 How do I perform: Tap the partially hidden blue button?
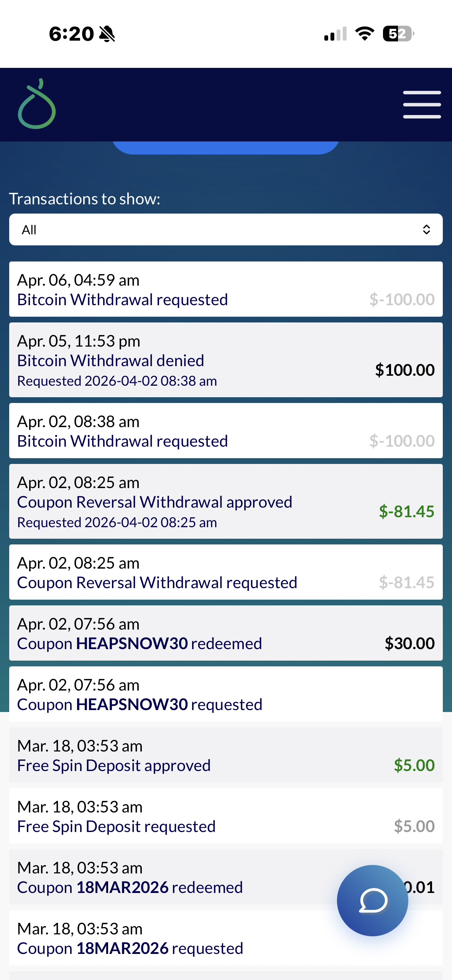(x=226, y=148)
